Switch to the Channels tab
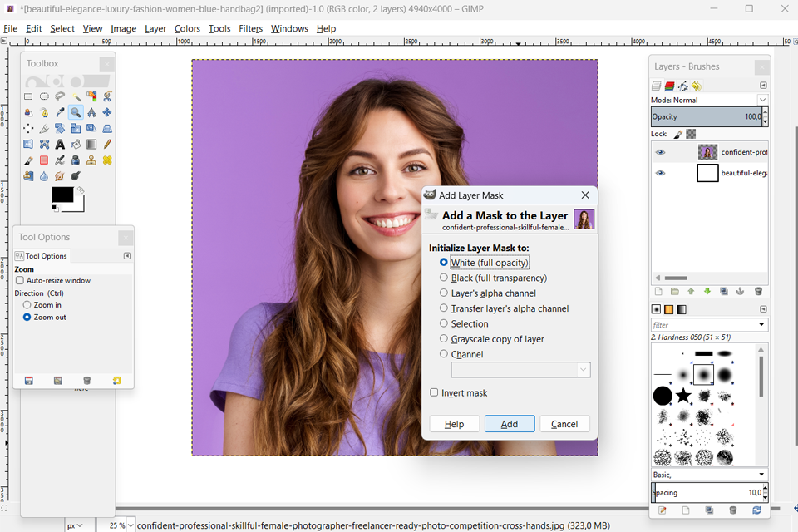This screenshot has width=798, height=532. 670,86
